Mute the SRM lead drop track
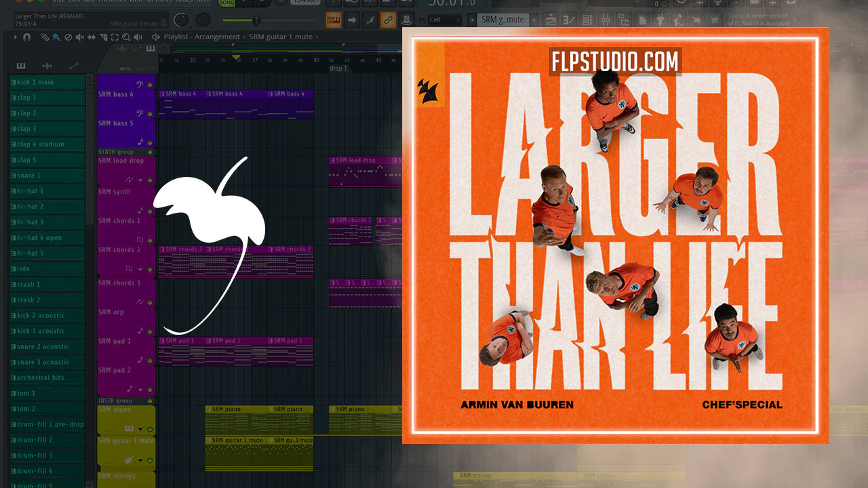868x488 pixels. pyautogui.click(x=151, y=181)
